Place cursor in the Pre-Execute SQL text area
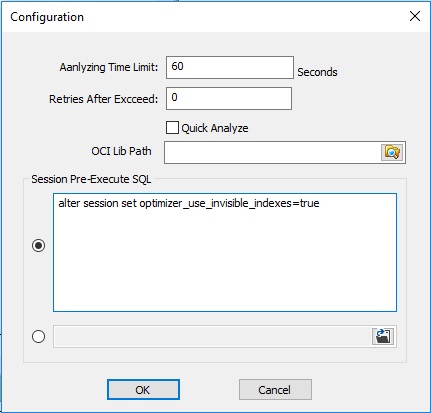The image size is (431, 413). [x=225, y=252]
